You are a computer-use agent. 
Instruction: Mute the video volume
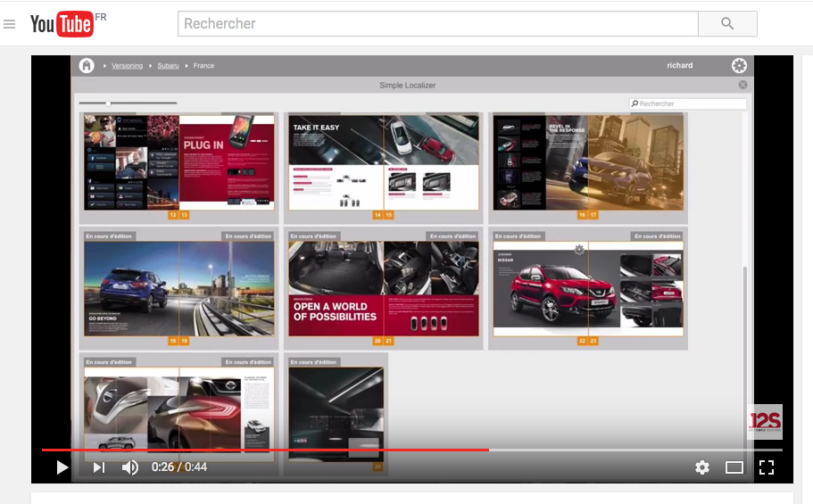click(130, 467)
